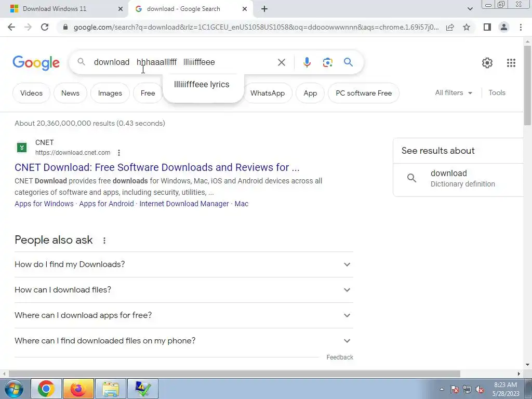The width and height of the screenshot is (532, 399).
Task: Open search Tools
Action: pyautogui.click(x=497, y=92)
